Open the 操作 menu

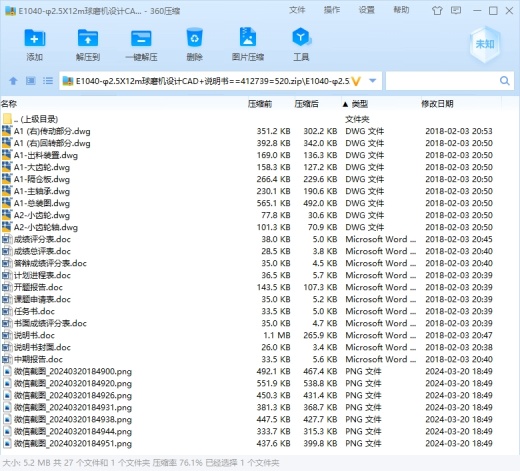(x=332, y=10)
